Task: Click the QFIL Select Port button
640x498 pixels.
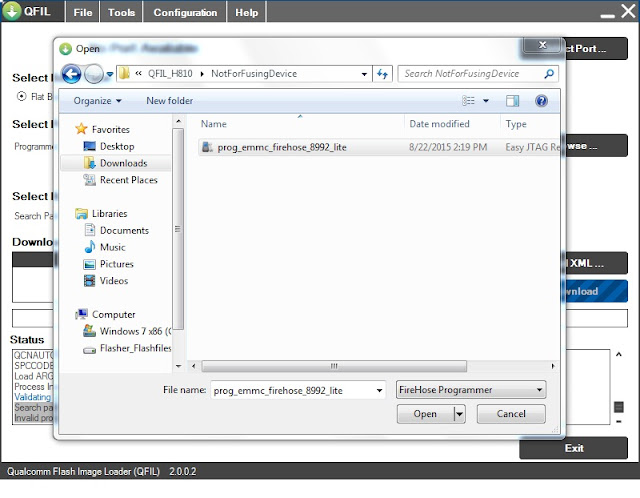Action: click(x=596, y=49)
